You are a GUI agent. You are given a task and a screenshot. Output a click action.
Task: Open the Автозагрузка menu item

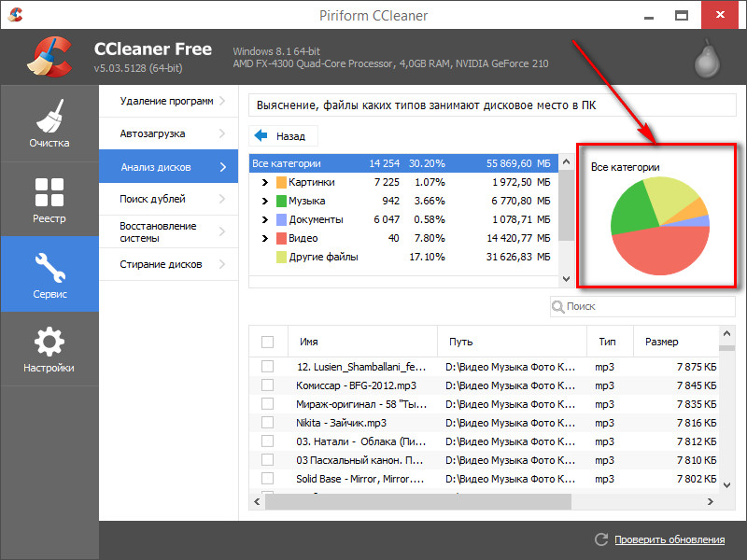point(168,133)
